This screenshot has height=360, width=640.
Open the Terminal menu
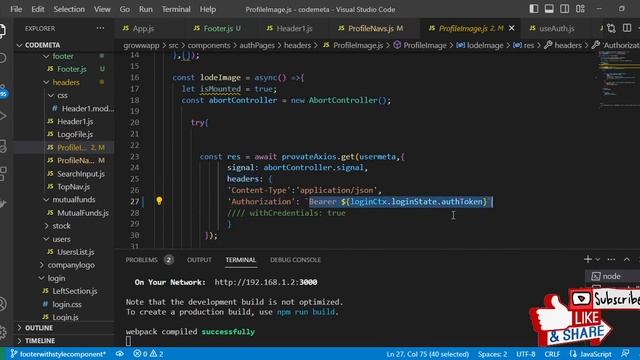pos(176,9)
